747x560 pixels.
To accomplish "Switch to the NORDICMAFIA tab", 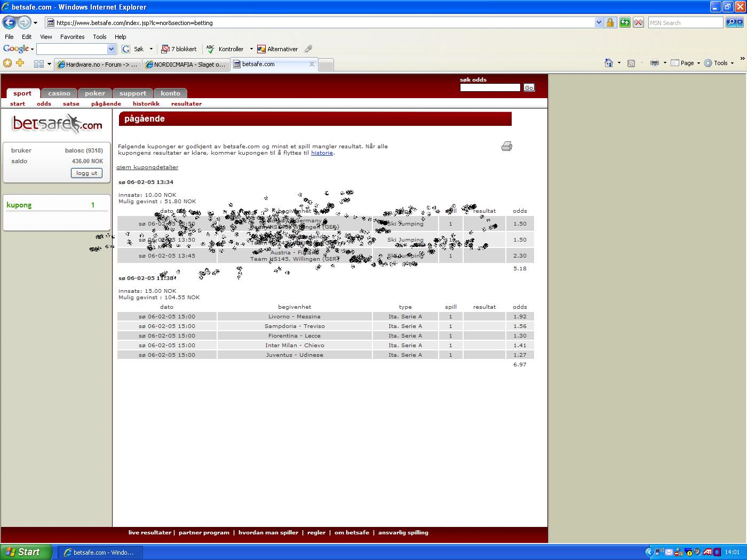I will (186, 65).
